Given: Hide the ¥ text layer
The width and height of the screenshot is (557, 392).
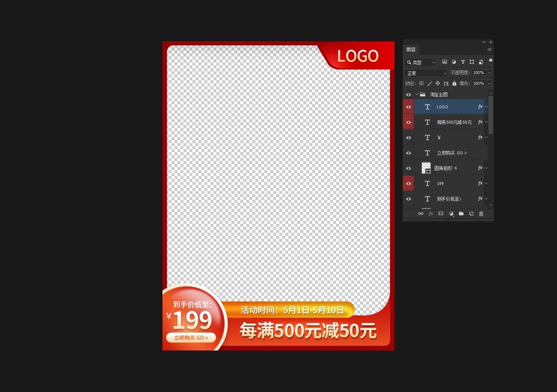Looking at the screenshot, I should pos(408,137).
